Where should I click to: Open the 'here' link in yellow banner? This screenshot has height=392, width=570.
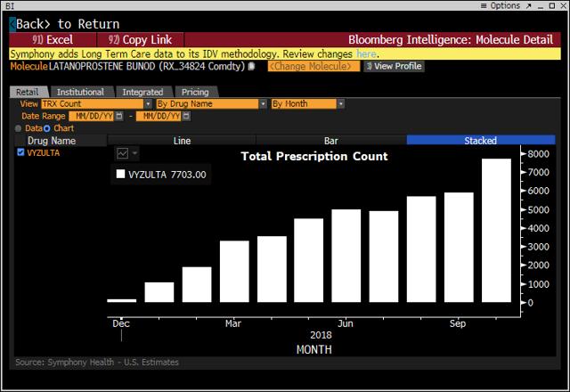(x=366, y=54)
